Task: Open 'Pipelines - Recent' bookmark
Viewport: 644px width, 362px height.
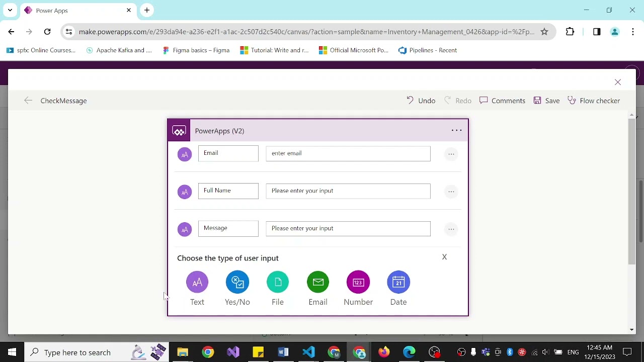Action: tap(428, 50)
